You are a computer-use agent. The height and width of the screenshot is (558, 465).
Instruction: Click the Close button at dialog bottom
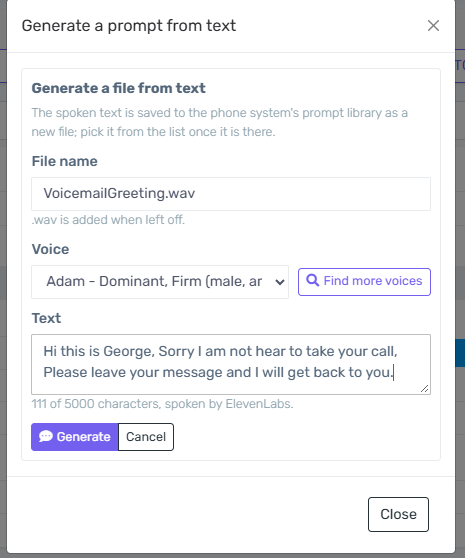tap(398, 514)
